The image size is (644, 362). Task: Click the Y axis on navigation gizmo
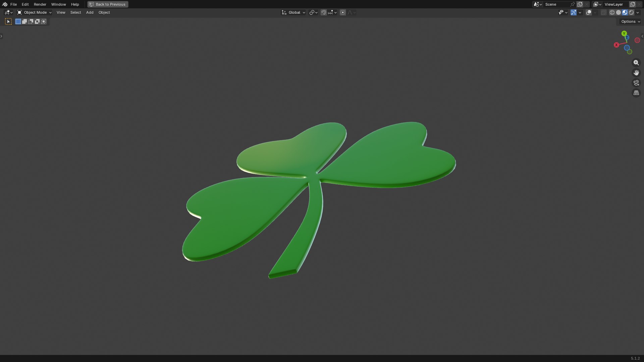624,34
